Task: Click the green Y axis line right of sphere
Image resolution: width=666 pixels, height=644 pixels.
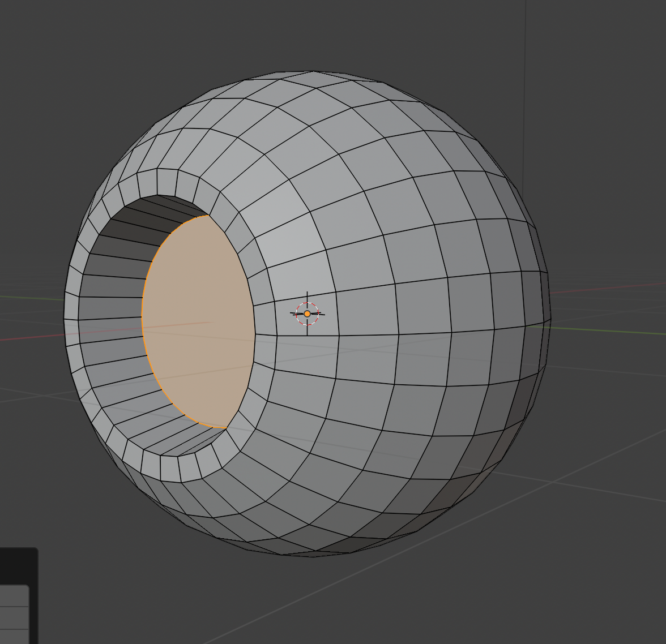Action: (612, 331)
